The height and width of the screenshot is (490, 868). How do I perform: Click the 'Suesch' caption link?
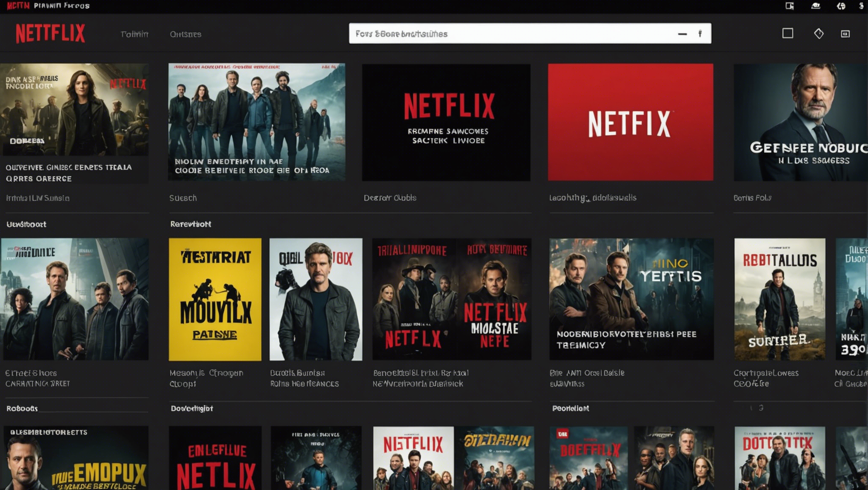pos(183,198)
